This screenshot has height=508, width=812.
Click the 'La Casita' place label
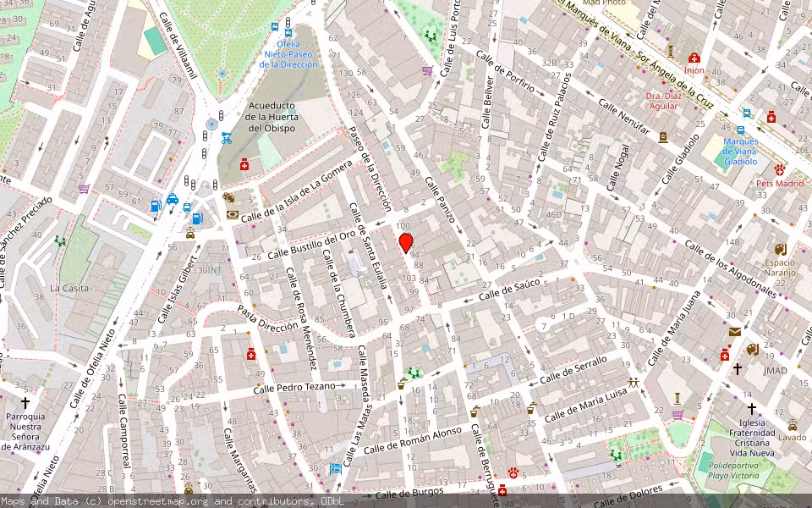click(69, 288)
